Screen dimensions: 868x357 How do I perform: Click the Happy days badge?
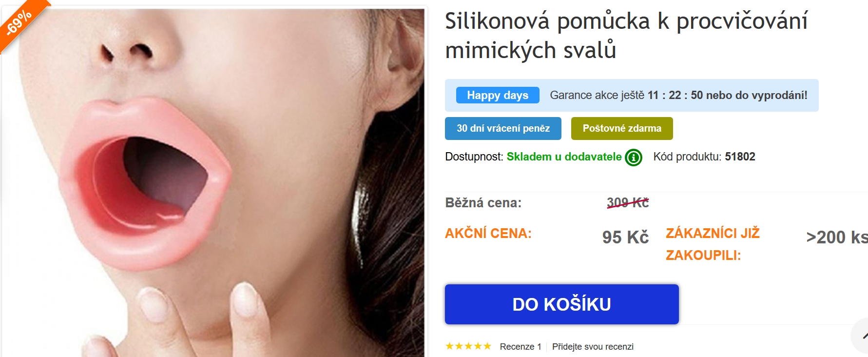tap(498, 95)
